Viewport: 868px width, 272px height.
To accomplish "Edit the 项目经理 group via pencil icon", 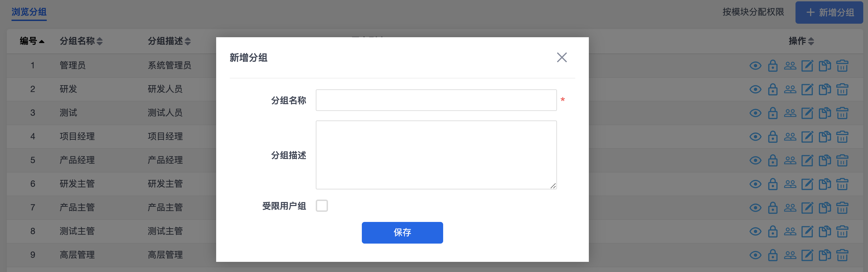I will tap(807, 137).
